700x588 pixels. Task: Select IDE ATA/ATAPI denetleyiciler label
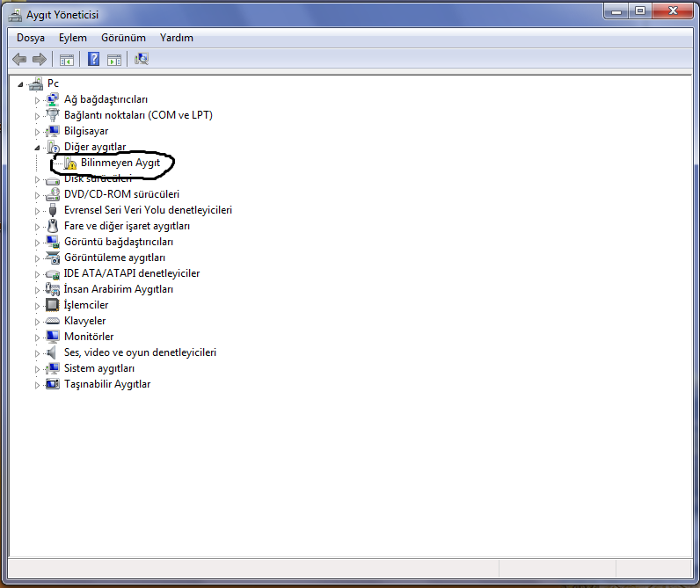132,273
